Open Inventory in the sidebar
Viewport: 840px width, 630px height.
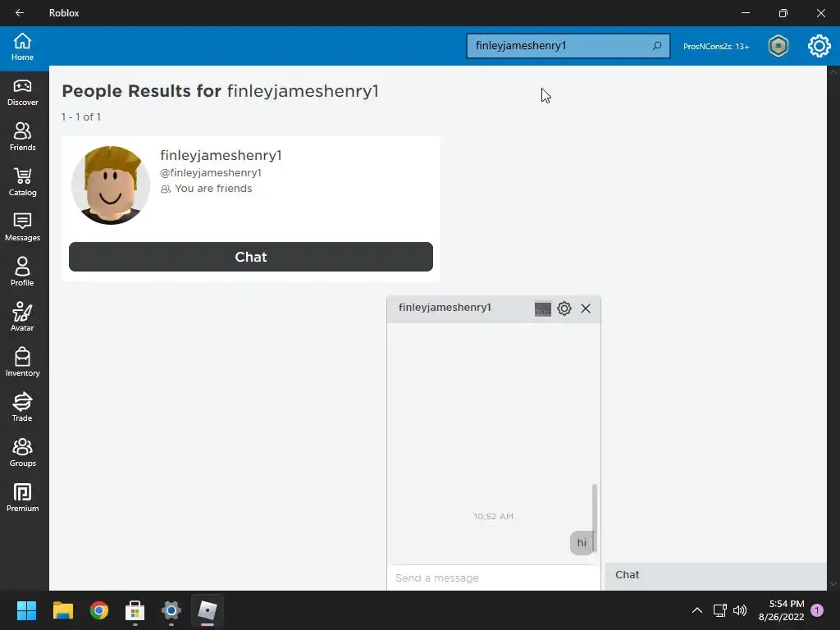[22, 362]
